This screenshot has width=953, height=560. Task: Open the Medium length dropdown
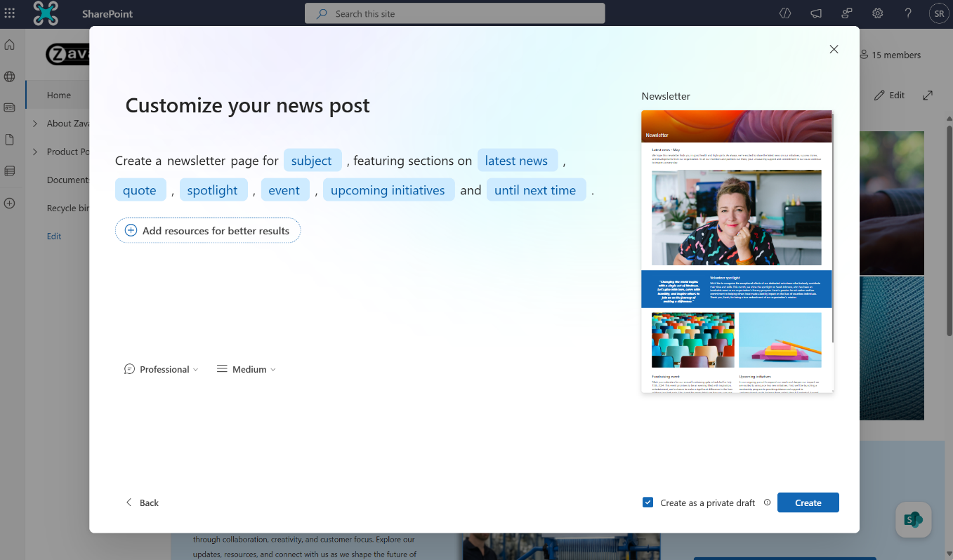pos(246,368)
